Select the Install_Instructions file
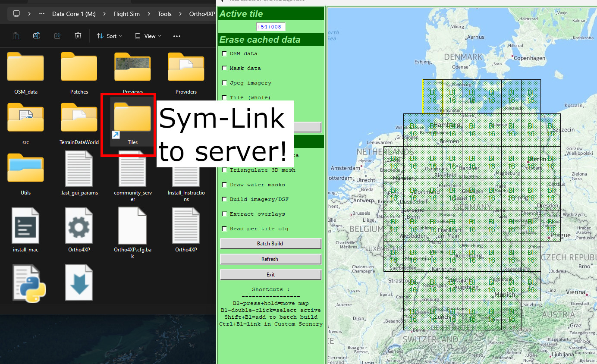 tap(186, 176)
